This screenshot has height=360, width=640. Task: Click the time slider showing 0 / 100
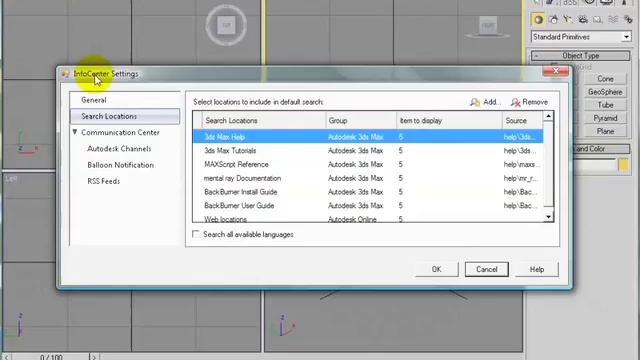click(51, 357)
